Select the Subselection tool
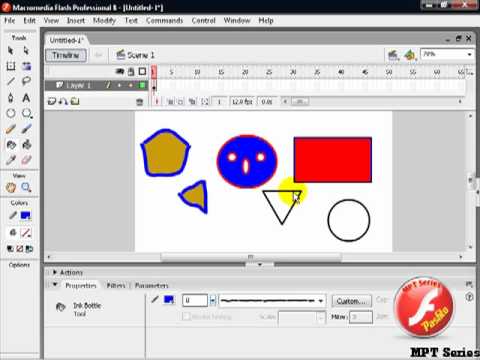 pyautogui.click(x=26, y=51)
